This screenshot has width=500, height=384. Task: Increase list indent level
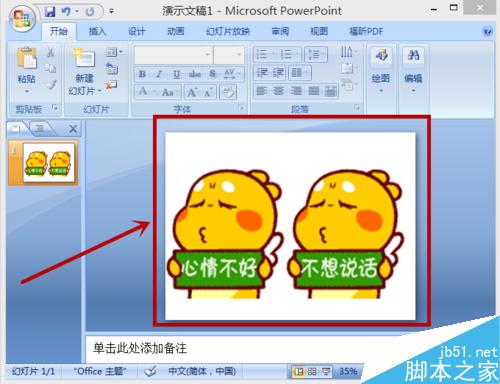coord(278,73)
